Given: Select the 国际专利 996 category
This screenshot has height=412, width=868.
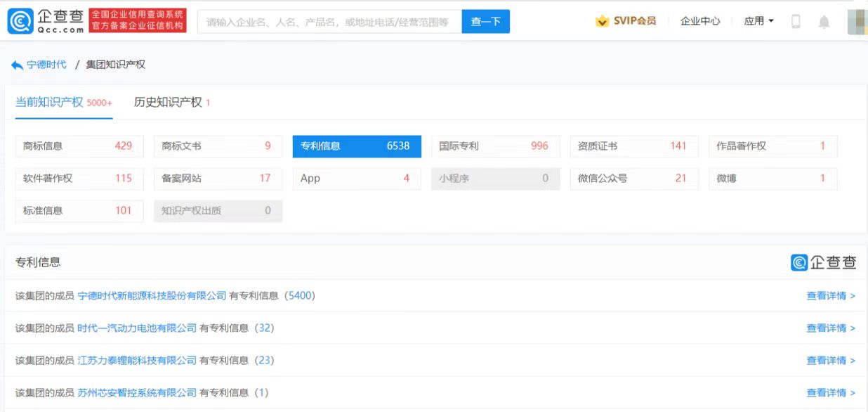Looking at the screenshot, I should point(495,146).
